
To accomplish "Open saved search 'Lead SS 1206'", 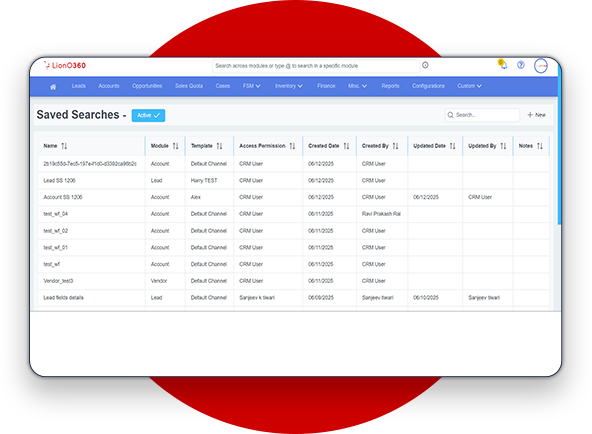I will coord(59,181).
